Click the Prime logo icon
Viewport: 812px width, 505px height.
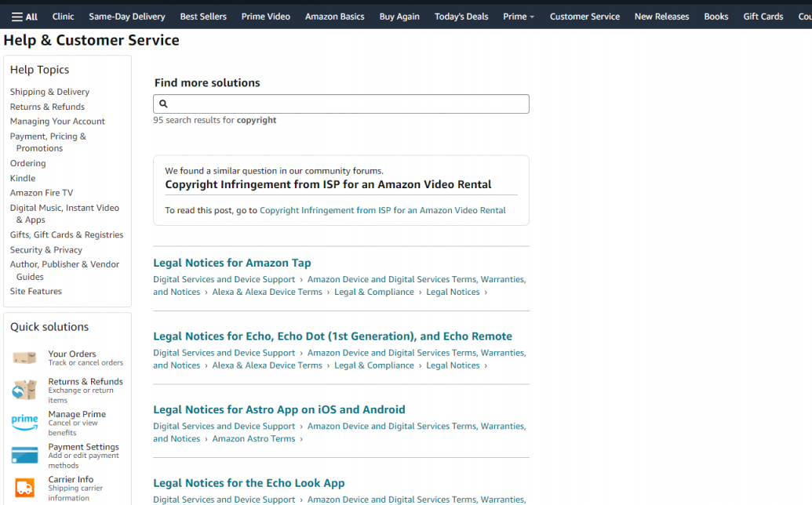[24, 422]
